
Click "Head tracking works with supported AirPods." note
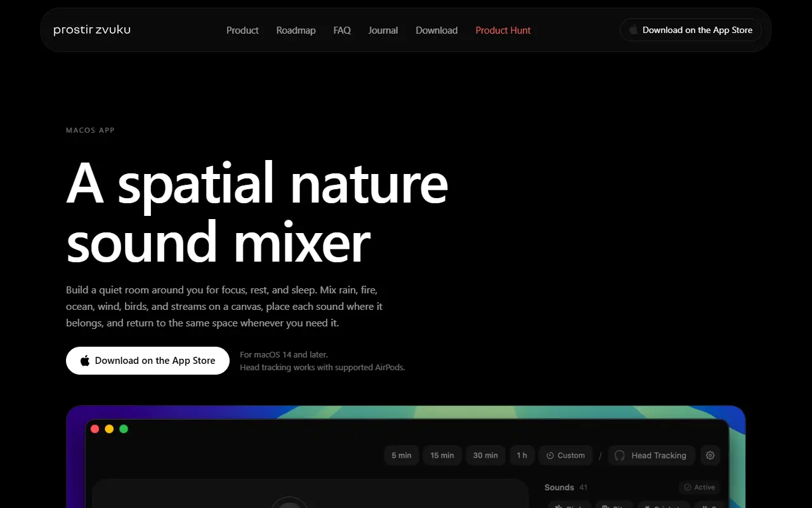coord(322,367)
